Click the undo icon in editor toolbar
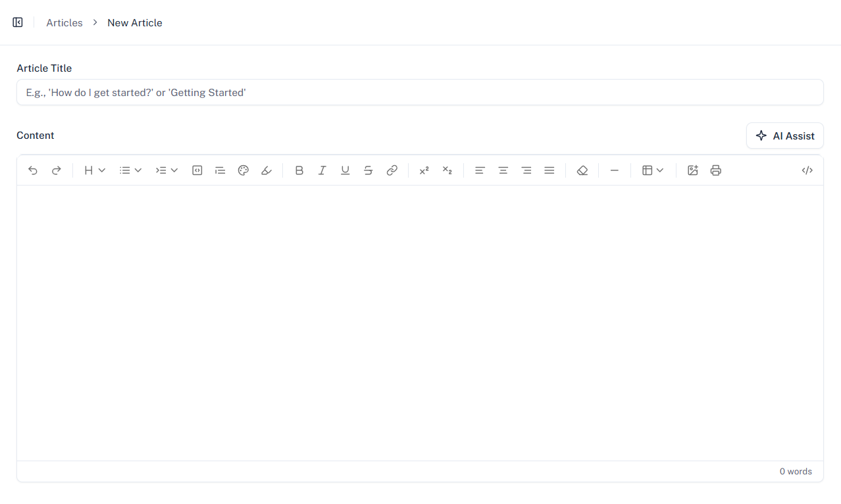This screenshot has width=841, height=504. 33,170
